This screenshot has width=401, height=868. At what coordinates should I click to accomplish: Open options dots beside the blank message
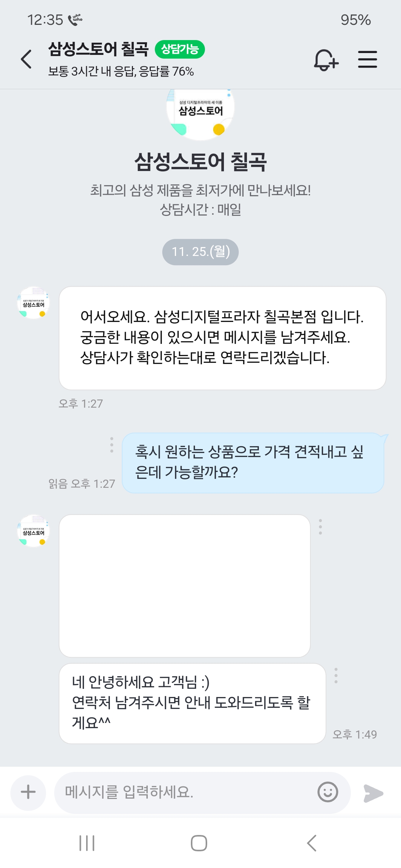[x=320, y=527]
